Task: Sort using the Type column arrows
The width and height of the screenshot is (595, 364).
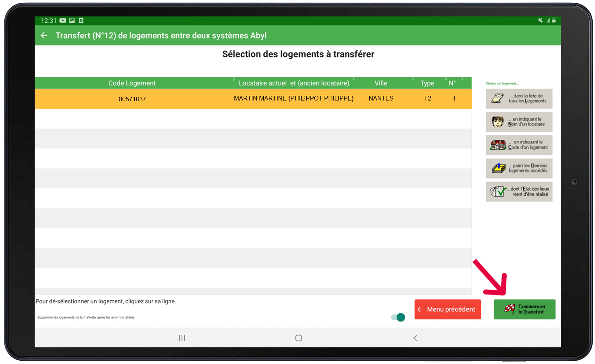Action: coord(446,79)
